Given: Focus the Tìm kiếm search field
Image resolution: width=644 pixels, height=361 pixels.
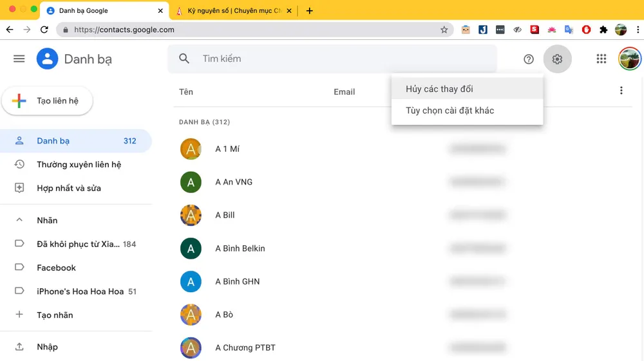Looking at the screenshot, I should (x=332, y=59).
